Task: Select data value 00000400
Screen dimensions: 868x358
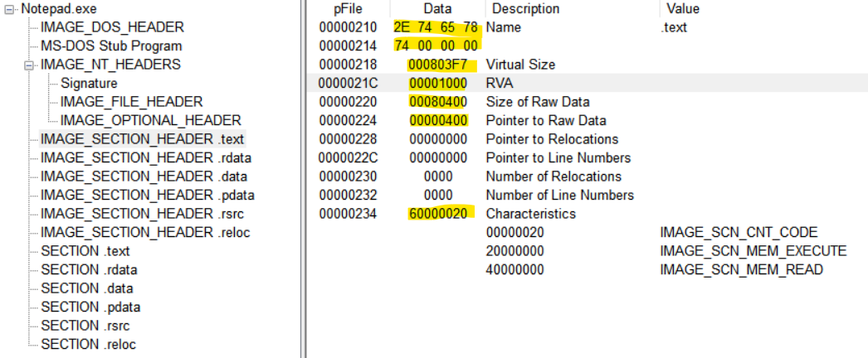Action: pos(438,120)
